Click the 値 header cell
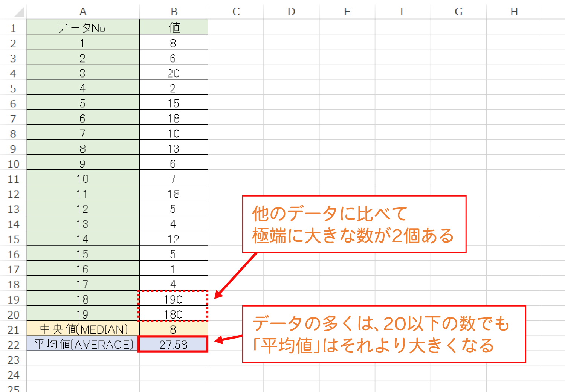The image size is (565, 392). pos(174,27)
